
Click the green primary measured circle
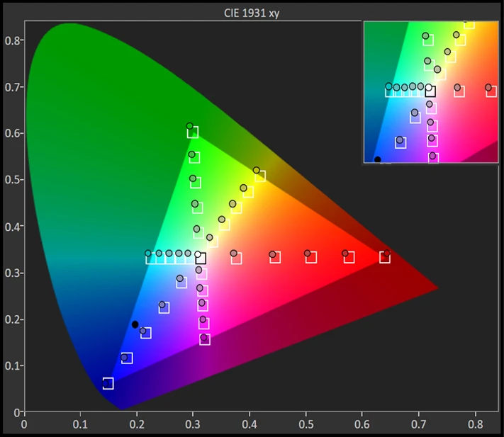click(189, 126)
